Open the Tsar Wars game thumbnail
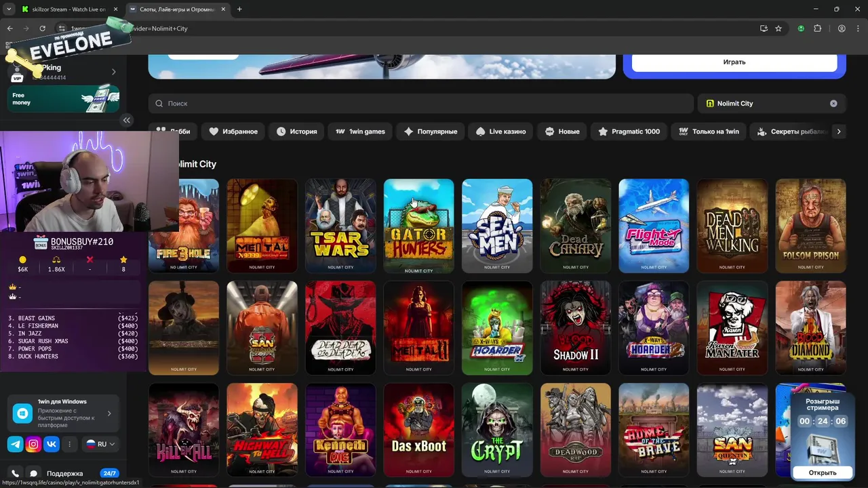Image resolution: width=868 pixels, height=488 pixels. [x=340, y=226]
